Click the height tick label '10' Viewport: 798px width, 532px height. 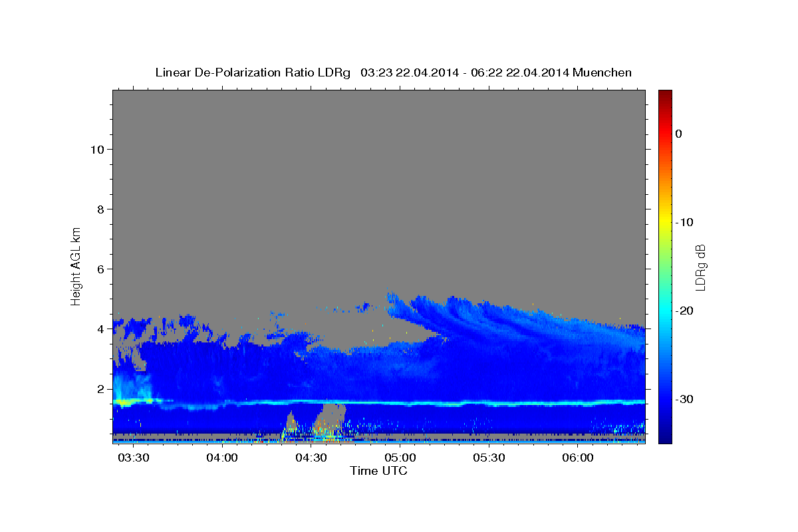pyautogui.click(x=96, y=149)
